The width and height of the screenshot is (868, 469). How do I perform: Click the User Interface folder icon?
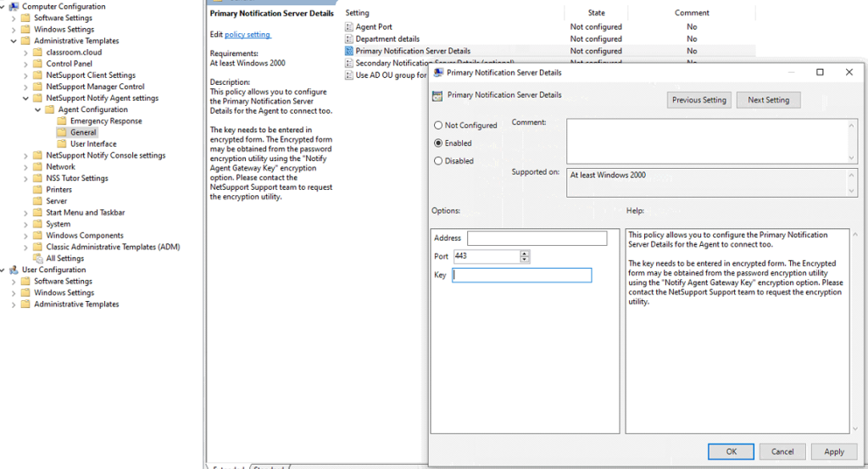[x=62, y=144]
